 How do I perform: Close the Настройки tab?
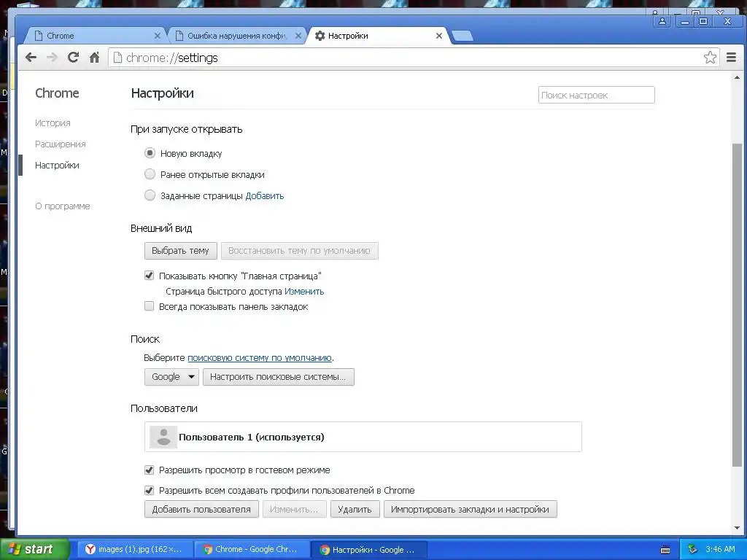(x=438, y=36)
